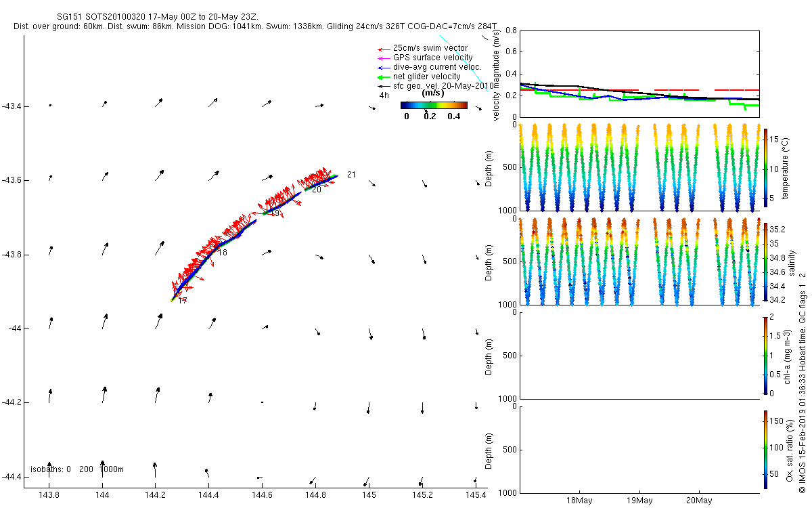Click the '-44.2' latitude tick label
The width and height of the screenshot is (812, 508).
pos(12,403)
